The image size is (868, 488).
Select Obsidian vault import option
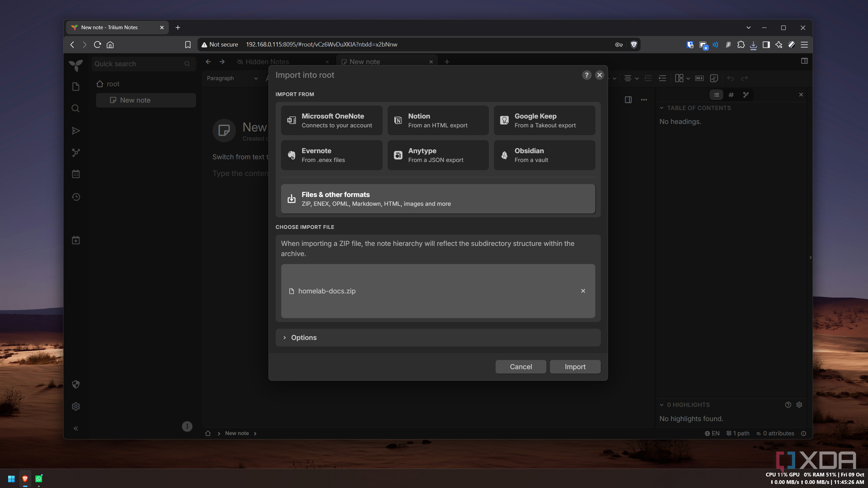tap(544, 155)
